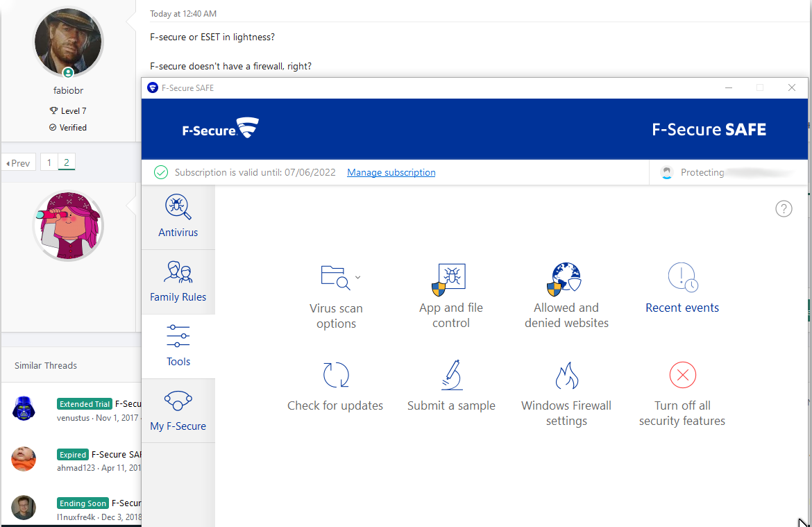The height and width of the screenshot is (527, 812).
Task: Open the Antivirus sidebar section
Action: pos(178,217)
